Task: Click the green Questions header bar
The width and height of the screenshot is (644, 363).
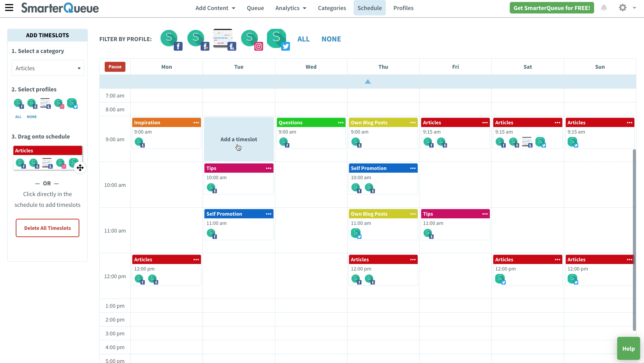Action: (x=311, y=122)
